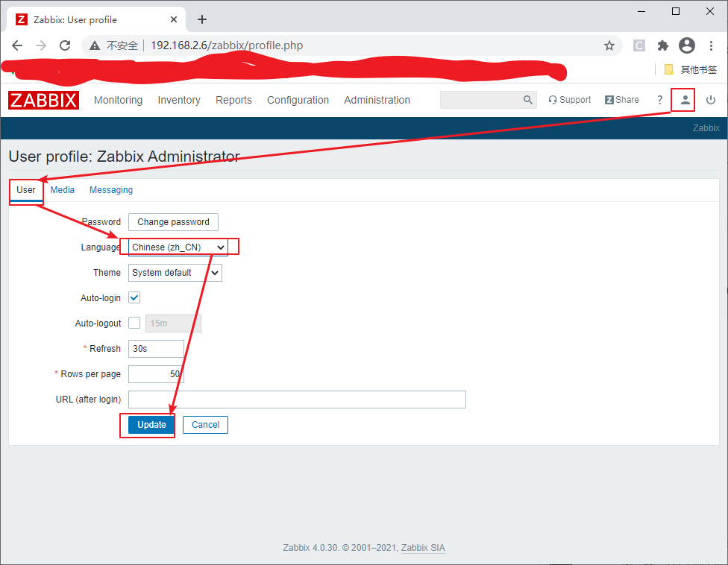Click the Change password button
This screenshot has width=728, height=565.
tap(173, 221)
